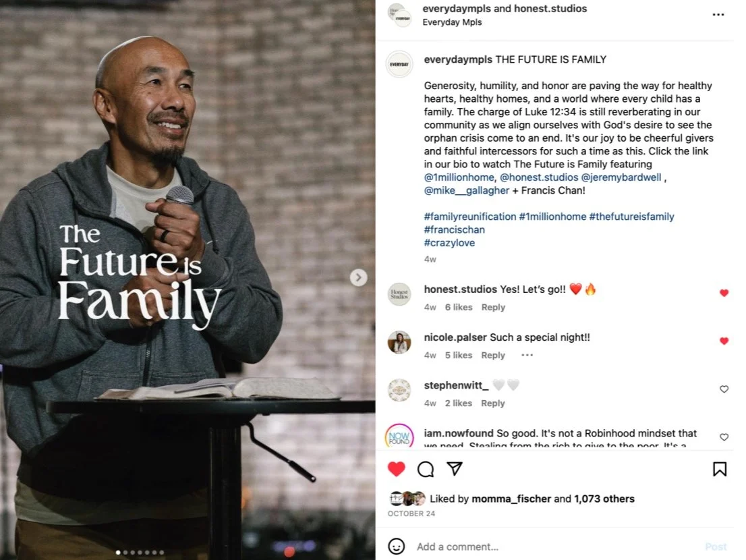Like the iam.nowfound comment

724,437
